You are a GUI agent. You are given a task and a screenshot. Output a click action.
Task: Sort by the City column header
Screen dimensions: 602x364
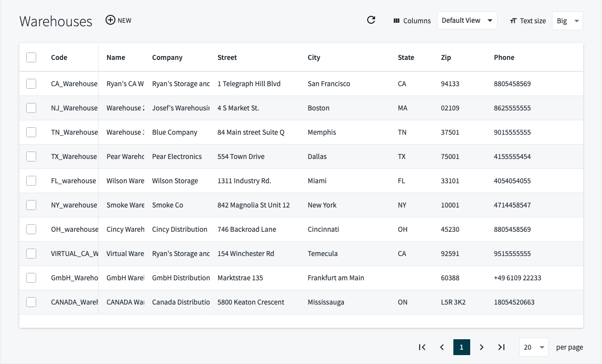point(314,57)
